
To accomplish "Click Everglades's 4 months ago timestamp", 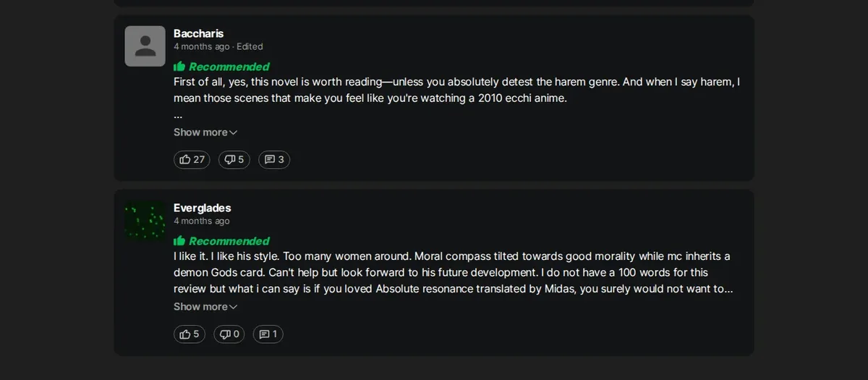I will click(202, 221).
